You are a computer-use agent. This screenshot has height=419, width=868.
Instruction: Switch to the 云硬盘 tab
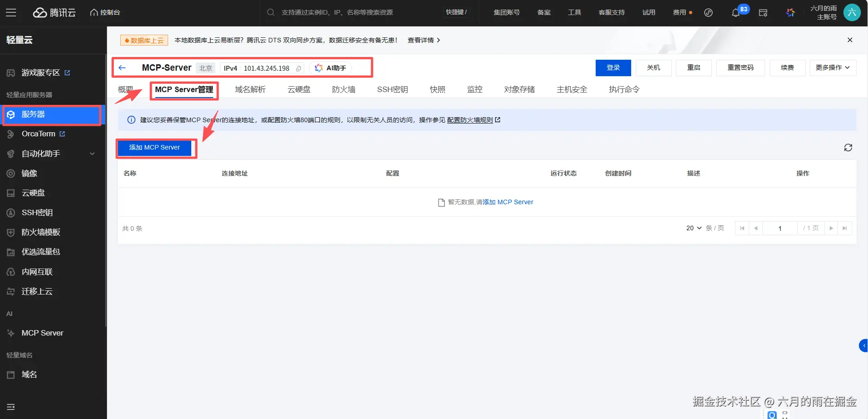click(x=299, y=89)
